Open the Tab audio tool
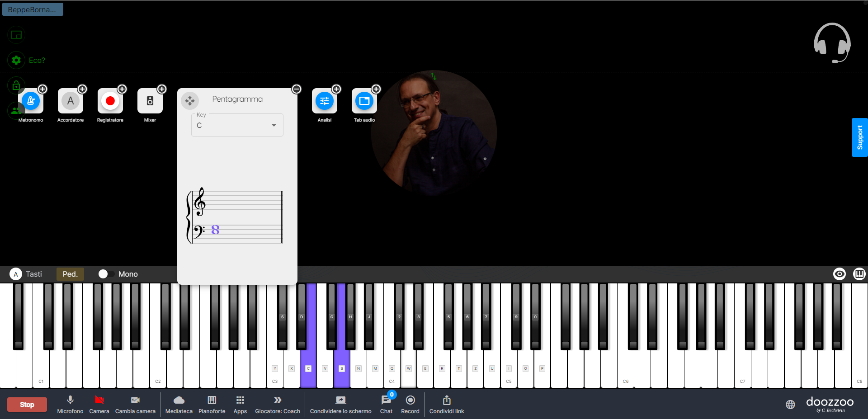The width and height of the screenshot is (868, 419). pyautogui.click(x=364, y=101)
